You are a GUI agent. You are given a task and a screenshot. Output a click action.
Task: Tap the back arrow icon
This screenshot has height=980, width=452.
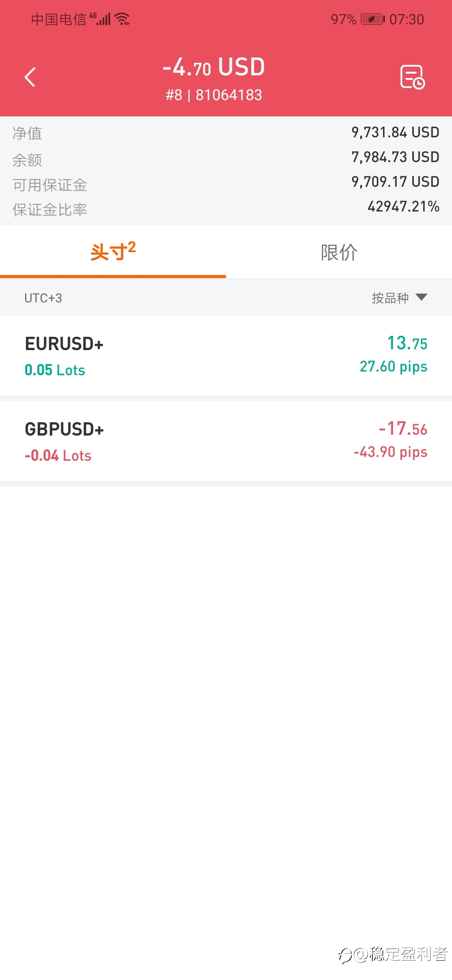click(x=30, y=77)
